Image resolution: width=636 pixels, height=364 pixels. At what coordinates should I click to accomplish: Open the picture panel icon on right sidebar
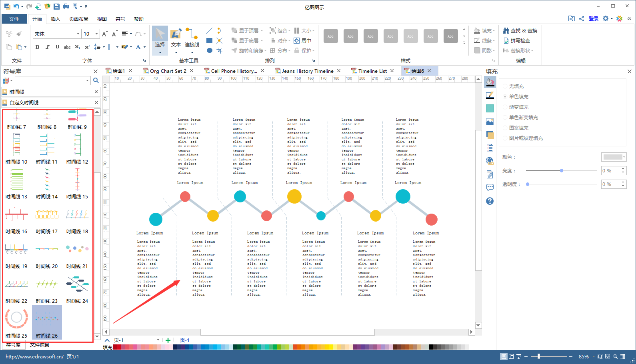pos(490,122)
